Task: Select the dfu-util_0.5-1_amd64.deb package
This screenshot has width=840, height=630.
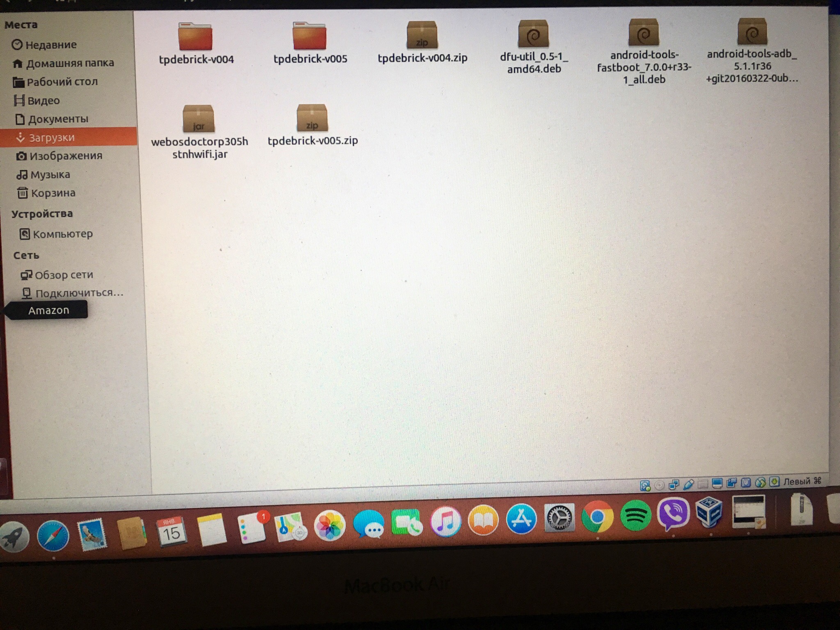Action: pyautogui.click(x=533, y=35)
